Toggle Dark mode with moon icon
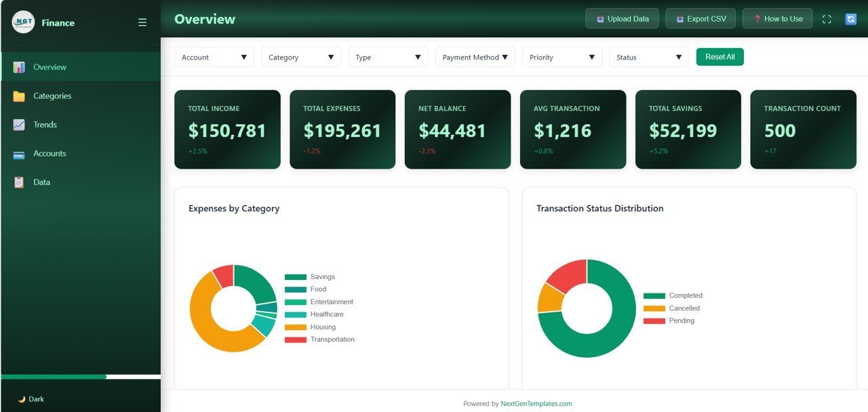868x412 pixels. [21, 399]
